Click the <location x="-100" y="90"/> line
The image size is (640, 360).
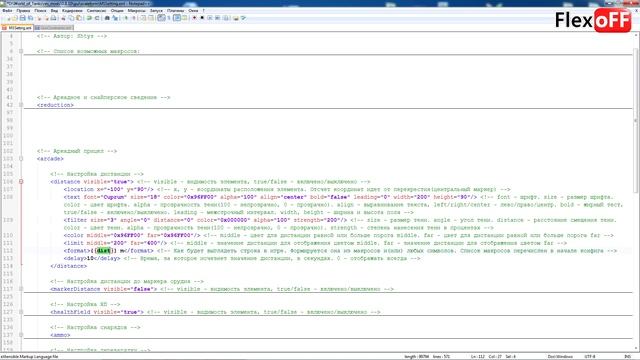point(109,189)
